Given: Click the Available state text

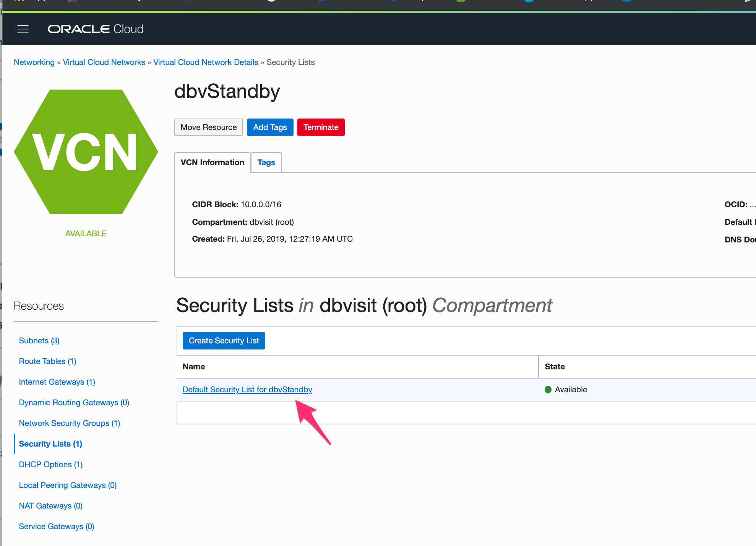Looking at the screenshot, I should click(x=571, y=390).
